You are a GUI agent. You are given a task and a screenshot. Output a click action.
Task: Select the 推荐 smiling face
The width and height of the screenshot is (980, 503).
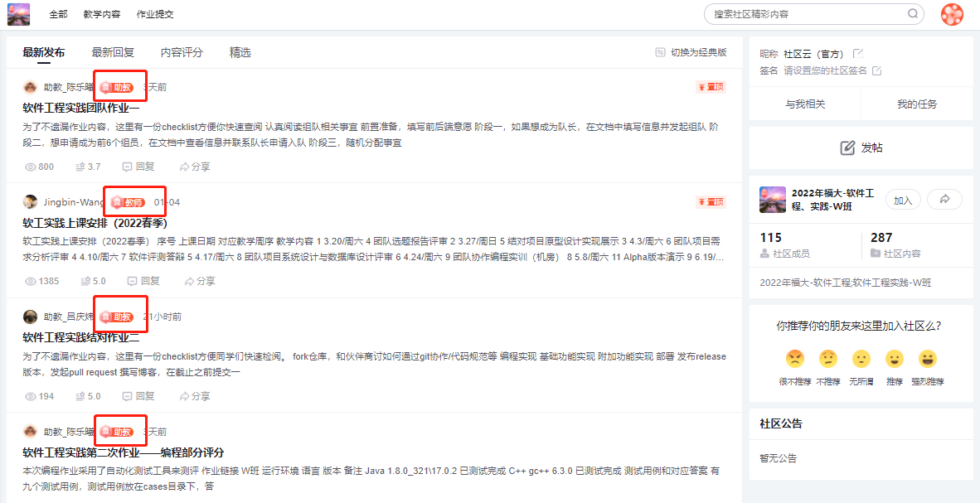(x=895, y=359)
